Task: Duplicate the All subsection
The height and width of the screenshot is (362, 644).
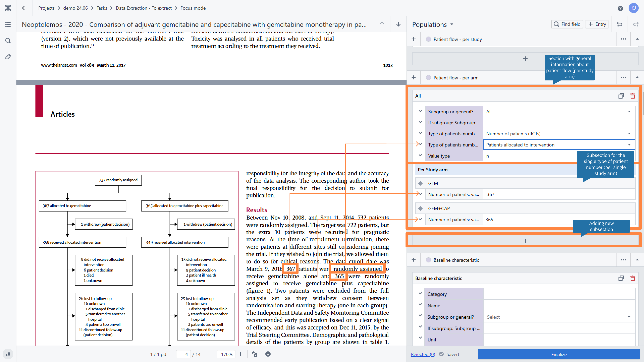Action: click(621, 96)
